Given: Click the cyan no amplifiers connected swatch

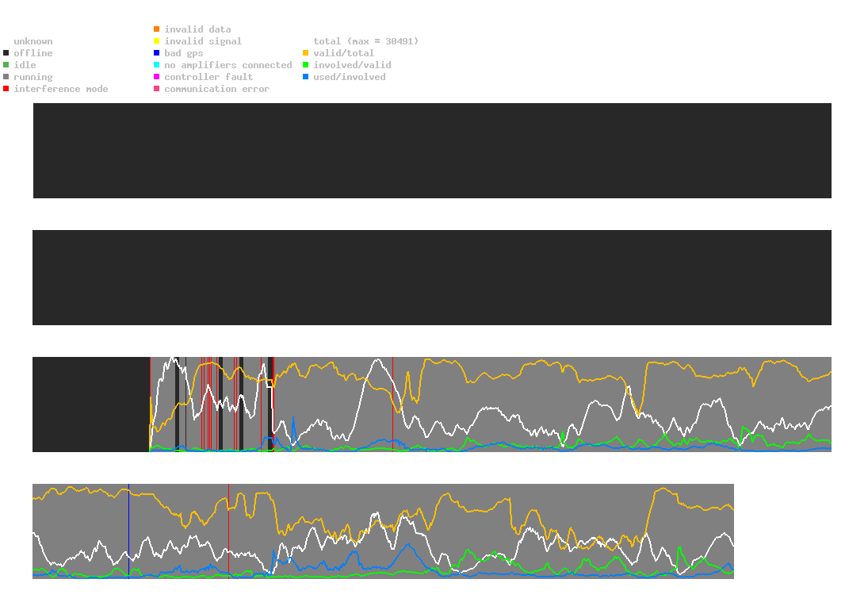Looking at the screenshot, I should pyautogui.click(x=157, y=65).
